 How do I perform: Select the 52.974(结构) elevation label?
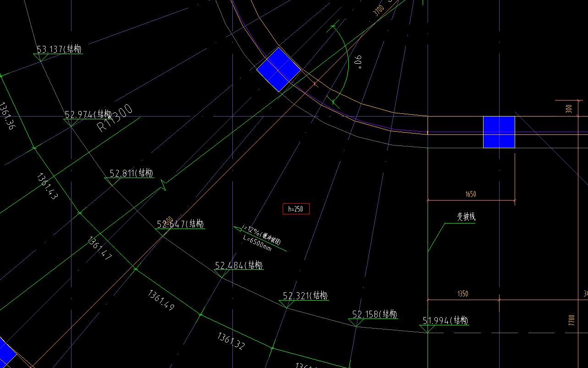[x=88, y=114]
